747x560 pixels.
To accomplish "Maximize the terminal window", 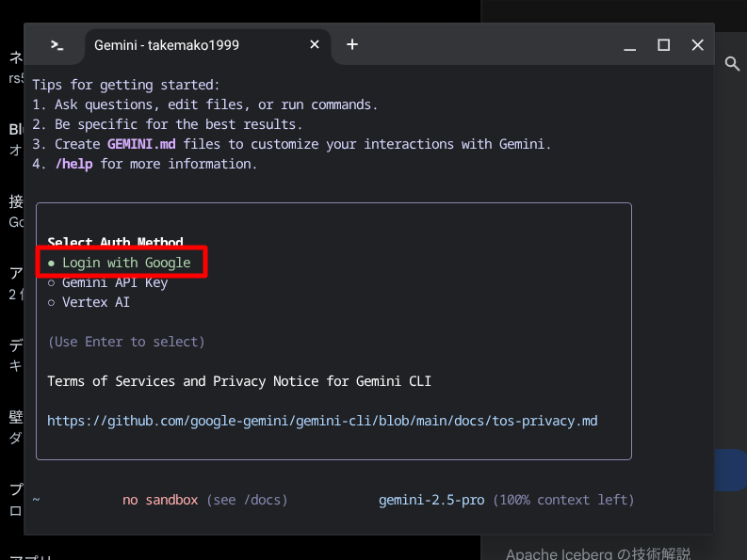I will pos(663,45).
